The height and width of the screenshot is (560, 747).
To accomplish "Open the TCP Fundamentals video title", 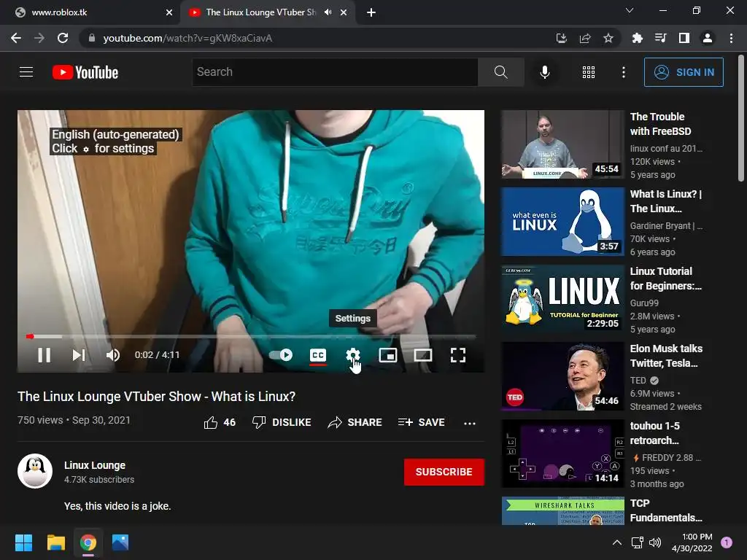I will click(x=666, y=510).
